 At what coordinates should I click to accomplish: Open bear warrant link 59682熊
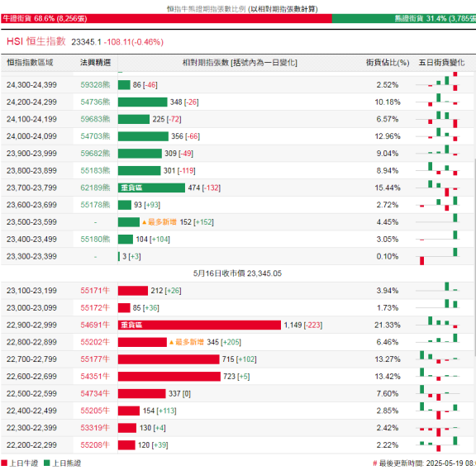[x=95, y=154]
